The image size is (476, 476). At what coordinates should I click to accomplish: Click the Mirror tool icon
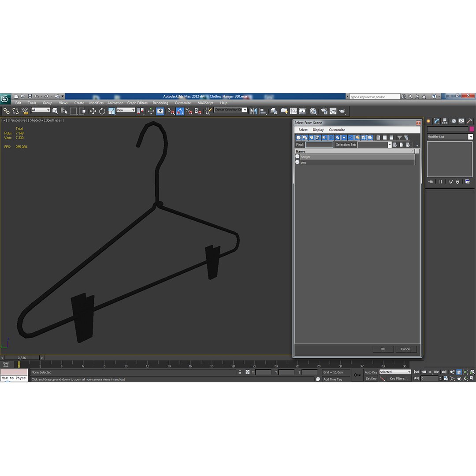click(253, 112)
